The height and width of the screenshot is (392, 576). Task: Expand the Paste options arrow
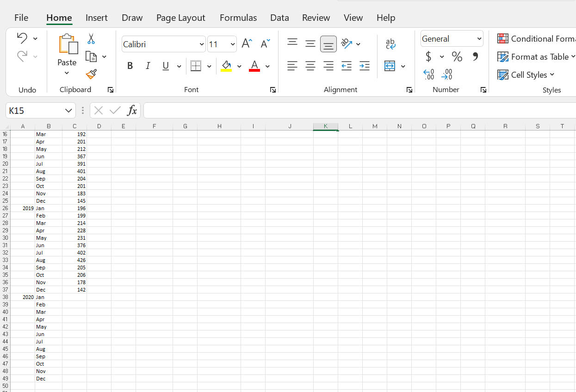click(67, 73)
